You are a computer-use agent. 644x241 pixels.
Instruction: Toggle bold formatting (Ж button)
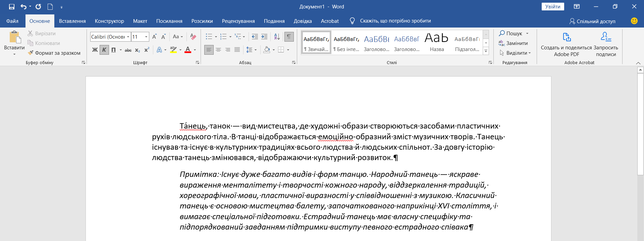(x=95, y=50)
